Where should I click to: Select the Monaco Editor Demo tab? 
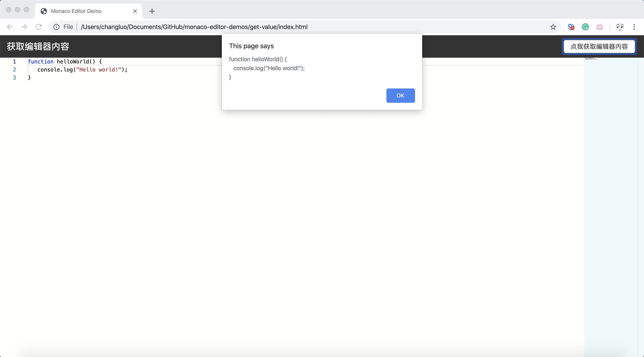76,11
